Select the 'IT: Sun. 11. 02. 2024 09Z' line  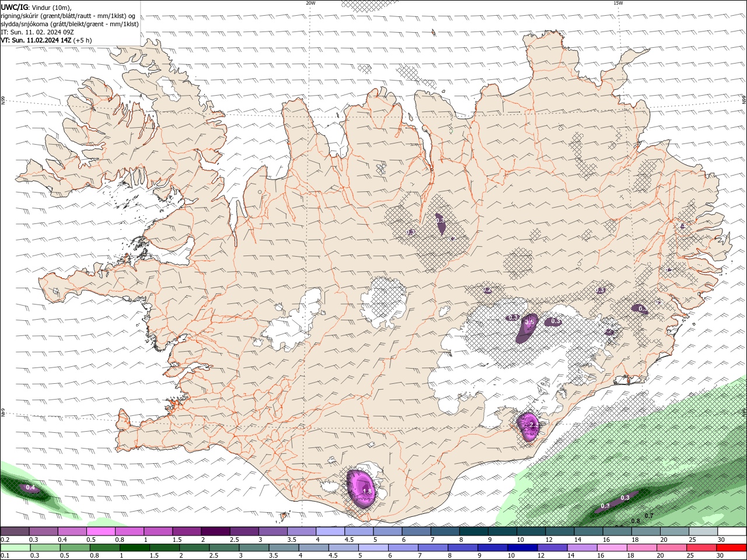[37, 32]
